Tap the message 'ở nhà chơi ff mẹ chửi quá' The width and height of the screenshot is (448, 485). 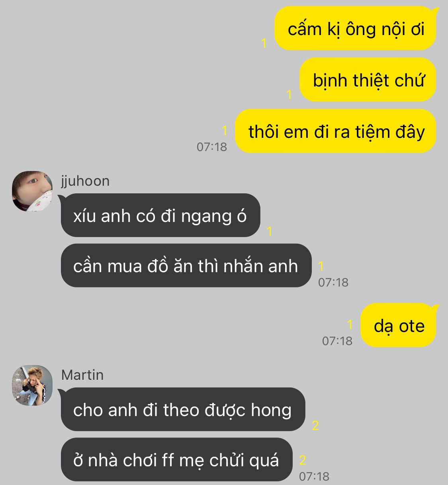coord(176,459)
